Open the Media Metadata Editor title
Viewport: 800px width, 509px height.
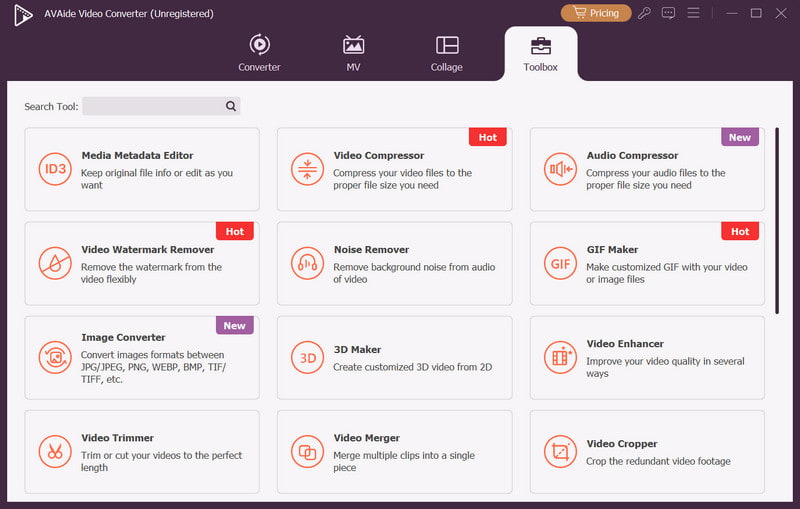click(137, 156)
